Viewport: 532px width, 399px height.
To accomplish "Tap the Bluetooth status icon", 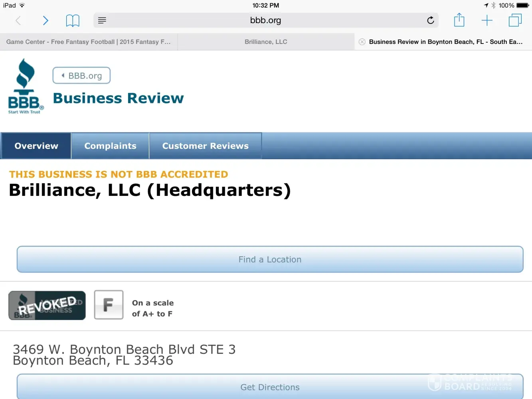I will pos(493,5).
